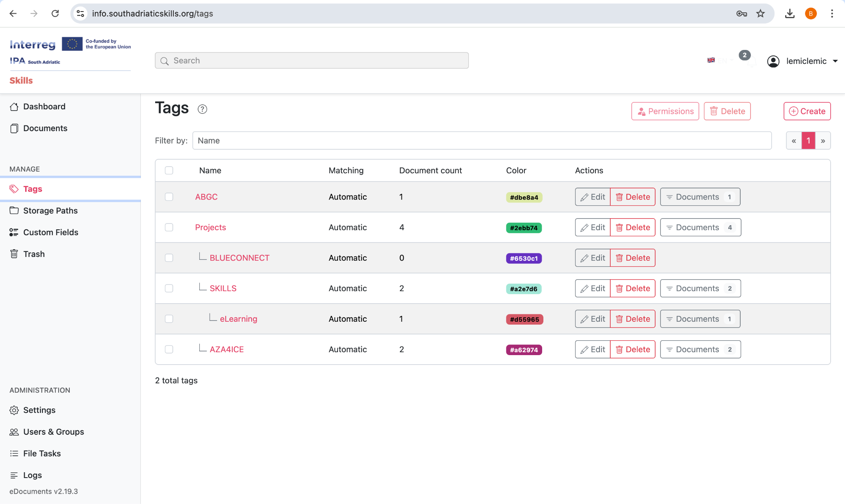Open the BLUECONNECT tag link
Screen dimensions: 845x504
pyautogui.click(x=239, y=258)
